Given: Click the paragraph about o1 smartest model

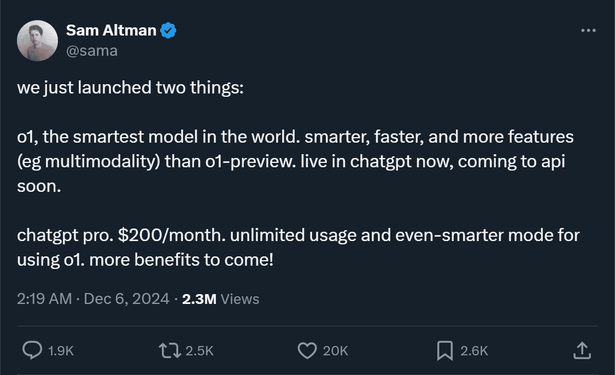Looking at the screenshot, I should coord(295,161).
